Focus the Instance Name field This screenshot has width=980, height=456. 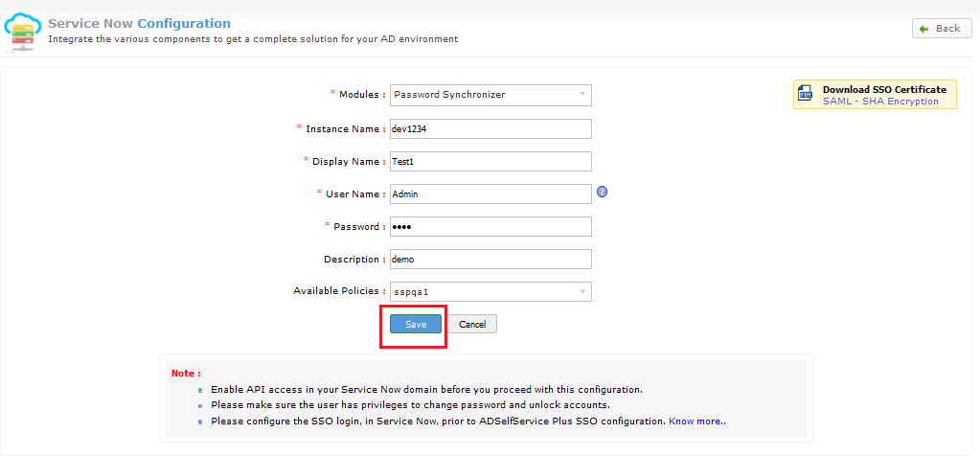490,128
